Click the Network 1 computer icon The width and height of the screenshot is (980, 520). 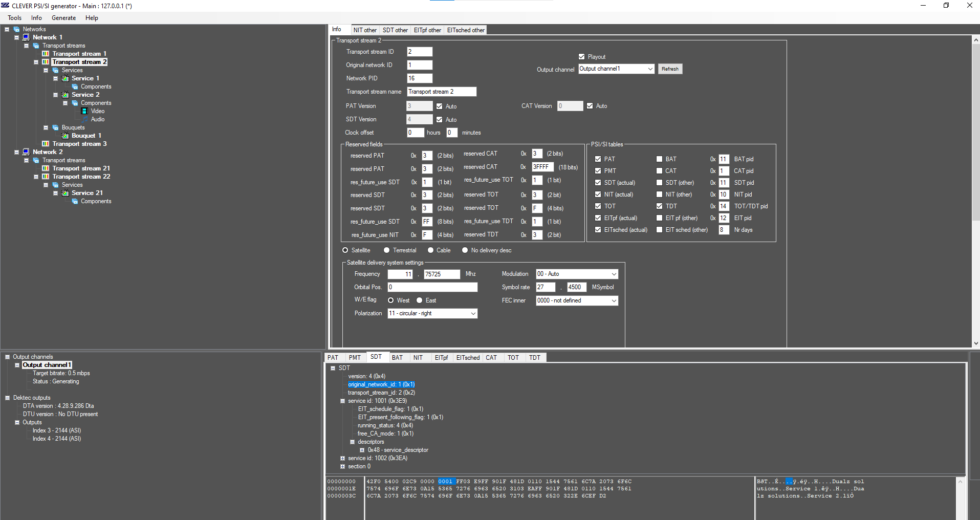tap(26, 37)
